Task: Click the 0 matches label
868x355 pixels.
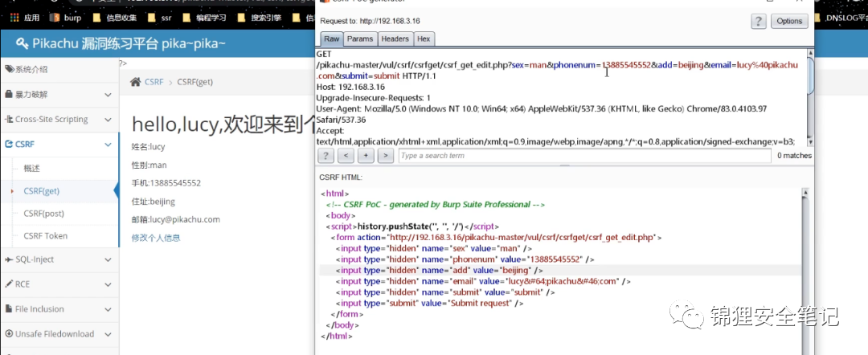Action: (794, 156)
